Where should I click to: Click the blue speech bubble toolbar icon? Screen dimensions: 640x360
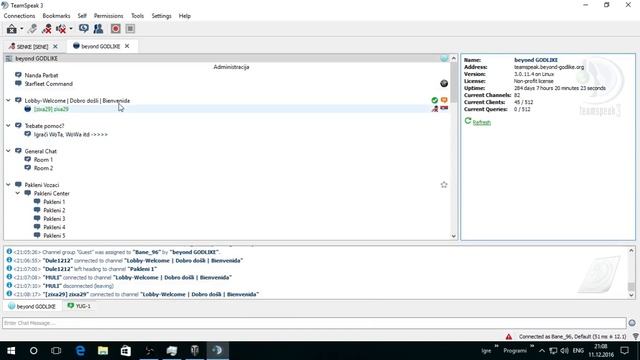tap(84, 29)
